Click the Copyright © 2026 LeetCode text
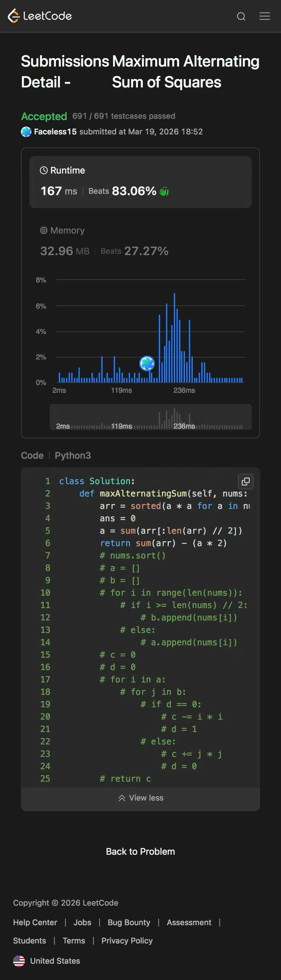 pyautogui.click(x=66, y=903)
